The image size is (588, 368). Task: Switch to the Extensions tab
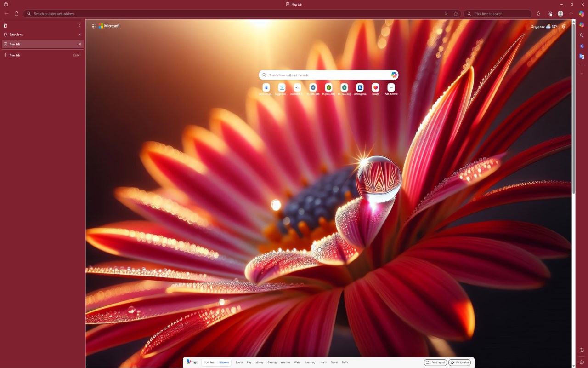[x=43, y=34]
